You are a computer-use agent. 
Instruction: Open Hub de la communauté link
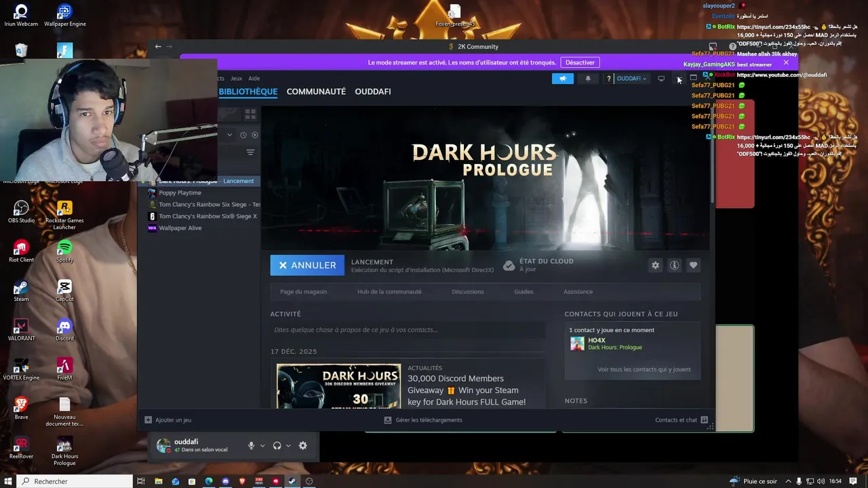coord(389,291)
